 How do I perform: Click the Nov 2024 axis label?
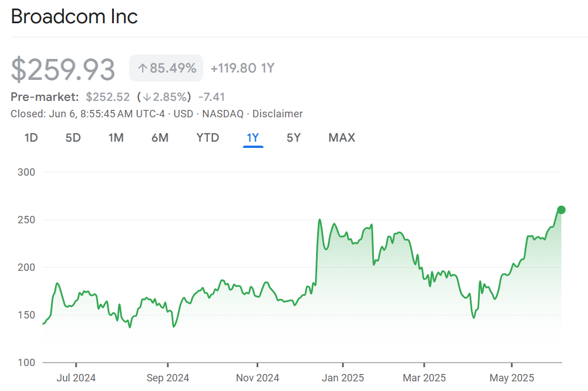point(257,378)
